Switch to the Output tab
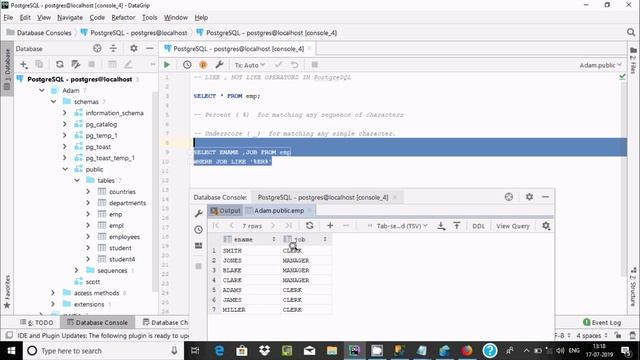The image size is (640, 360). coord(225,211)
